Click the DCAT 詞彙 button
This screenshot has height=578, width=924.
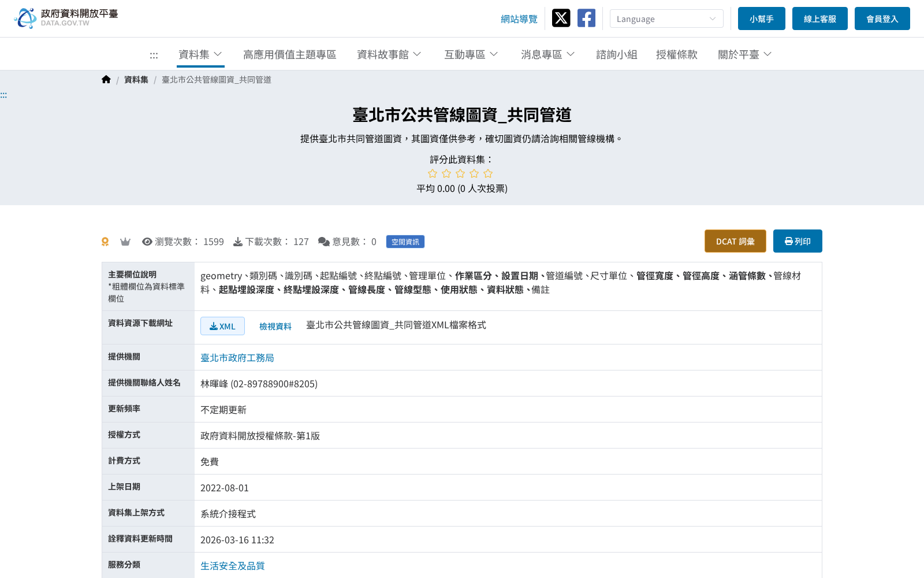click(735, 241)
